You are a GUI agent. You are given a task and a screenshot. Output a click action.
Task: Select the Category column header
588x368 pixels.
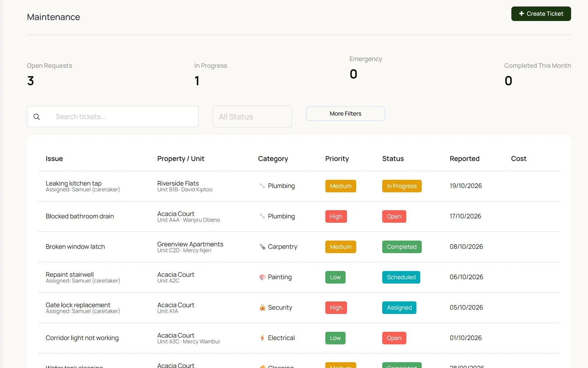click(x=273, y=159)
